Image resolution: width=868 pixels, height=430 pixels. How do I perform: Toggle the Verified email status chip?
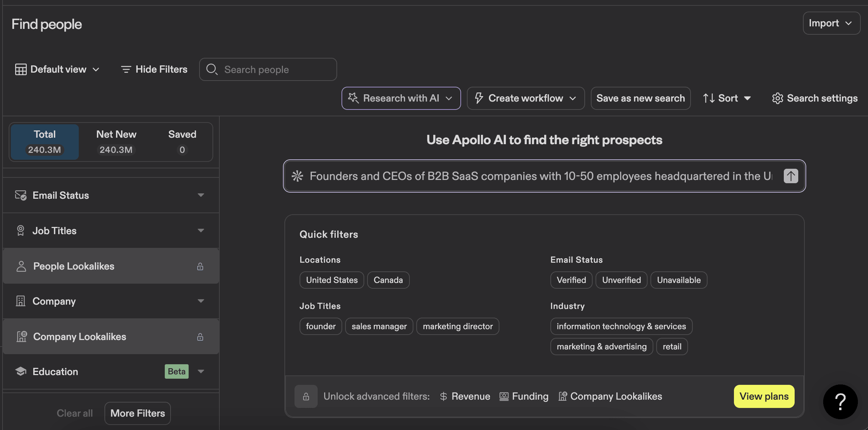pos(571,280)
